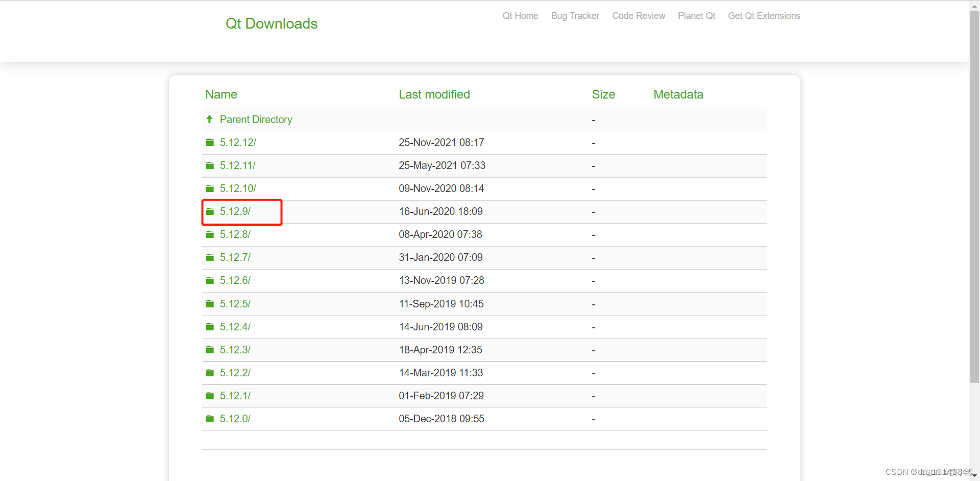This screenshot has height=481, width=980.
Task: Click the folder icon beside 5.12.2/
Action: point(210,373)
